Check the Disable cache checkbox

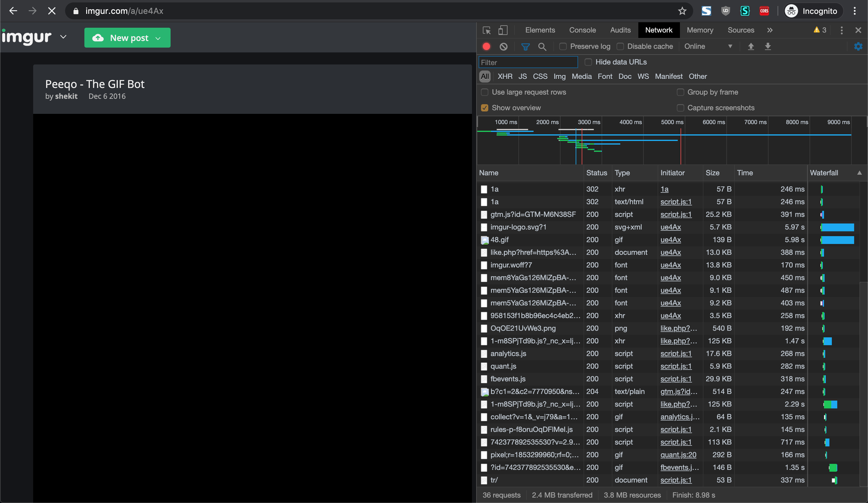(620, 46)
